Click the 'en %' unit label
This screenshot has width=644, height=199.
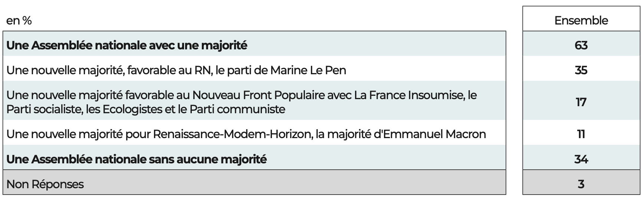tap(19, 21)
